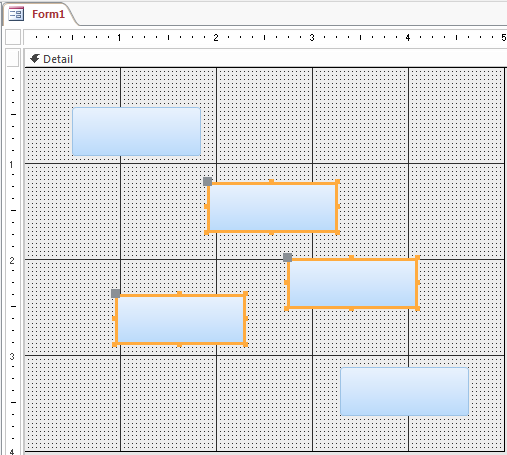
Task: Click top-right sizing handle of upper-middle button
Action: click(338, 182)
